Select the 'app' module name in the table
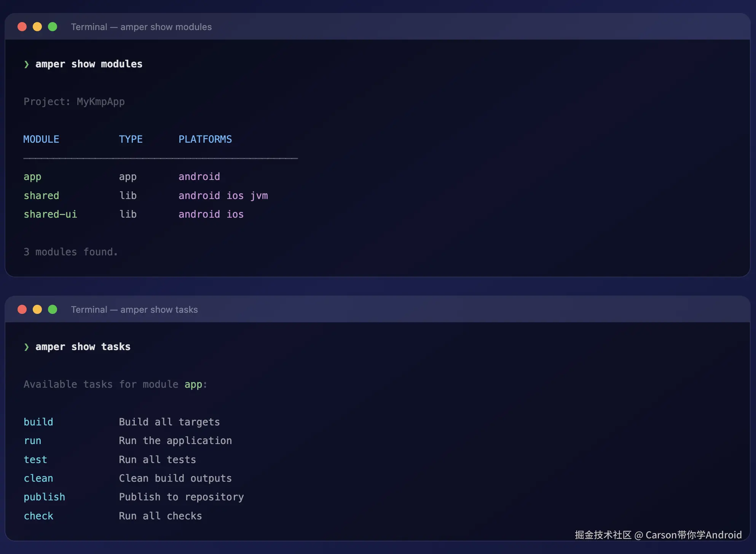The image size is (756, 554). point(32,177)
